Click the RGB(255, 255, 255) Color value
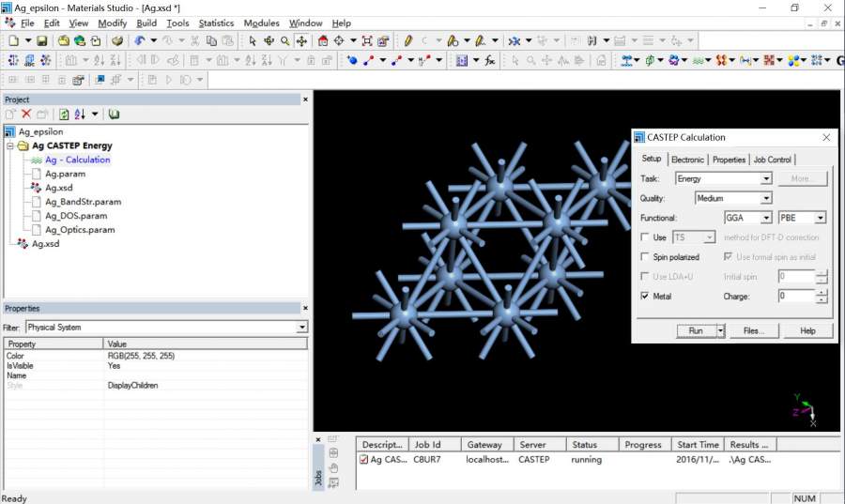The width and height of the screenshot is (845, 504). [141, 356]
